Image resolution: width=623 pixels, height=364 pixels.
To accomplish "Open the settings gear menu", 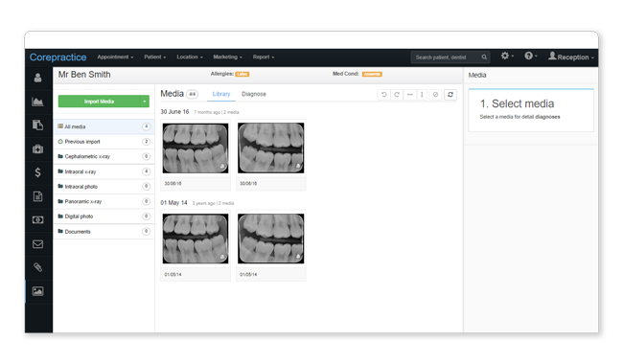I will click(x=507, y=56).
